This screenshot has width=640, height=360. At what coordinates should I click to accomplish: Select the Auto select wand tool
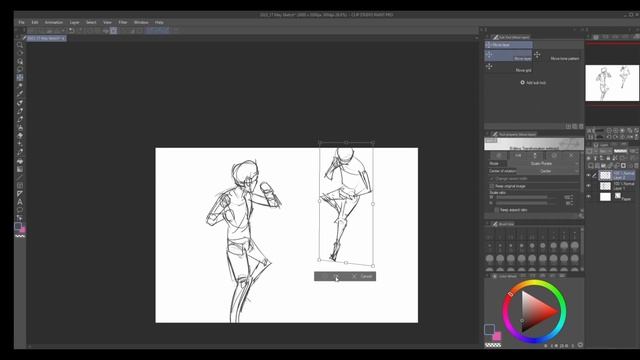20,86
